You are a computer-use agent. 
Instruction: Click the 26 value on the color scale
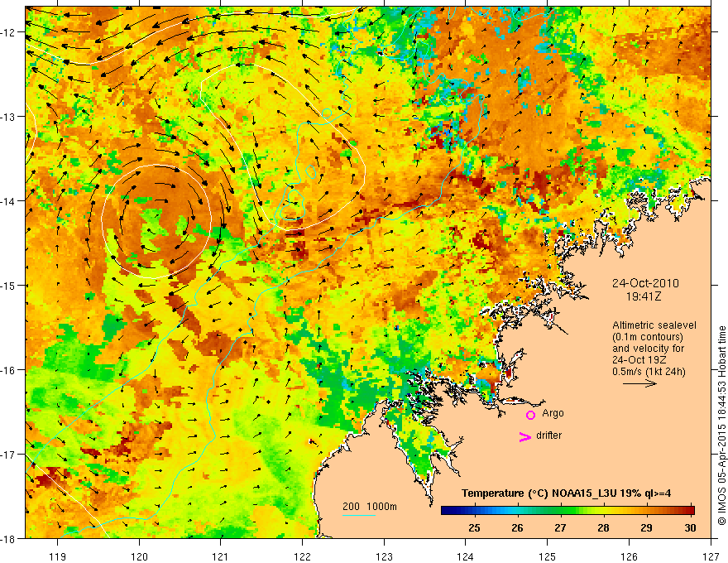click(517, 527)
